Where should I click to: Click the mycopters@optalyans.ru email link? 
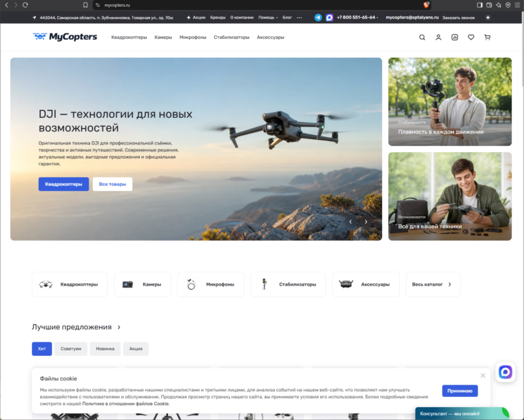coord(412,17)
